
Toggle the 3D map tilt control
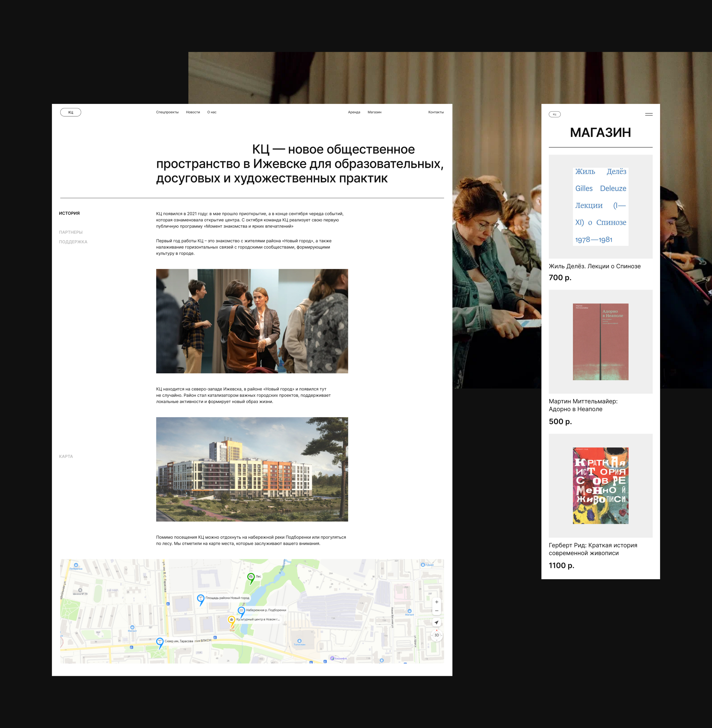tap(436, 635)
